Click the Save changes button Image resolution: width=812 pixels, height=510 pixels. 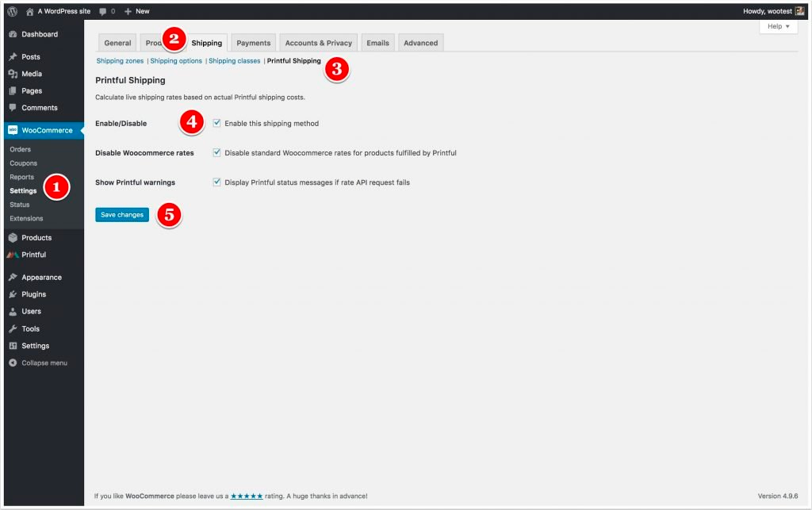(122, 215)
